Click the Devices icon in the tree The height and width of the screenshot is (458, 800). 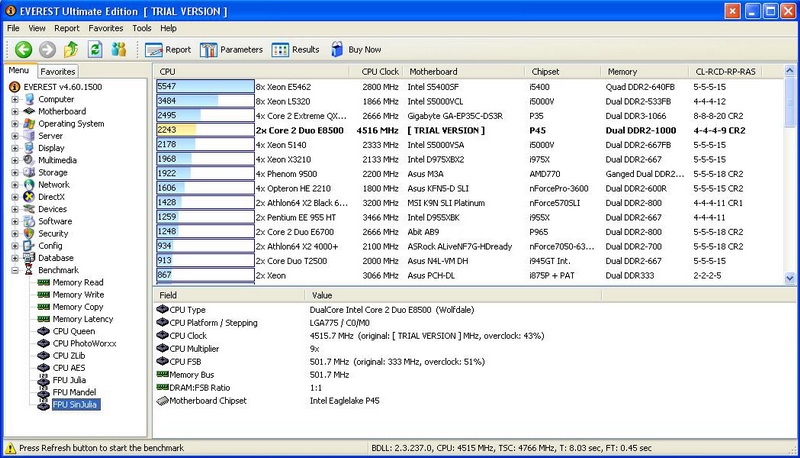pyautogui.click(x=29, y=209)
